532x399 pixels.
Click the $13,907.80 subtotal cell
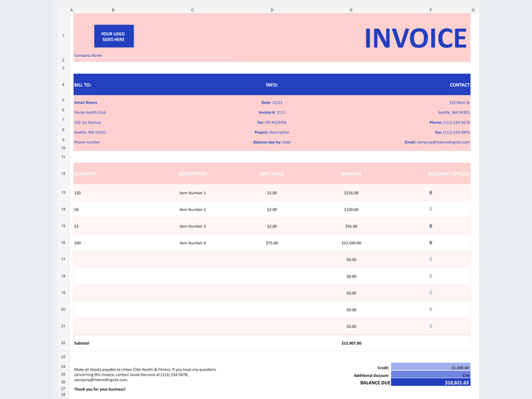[x=351, y=343]
